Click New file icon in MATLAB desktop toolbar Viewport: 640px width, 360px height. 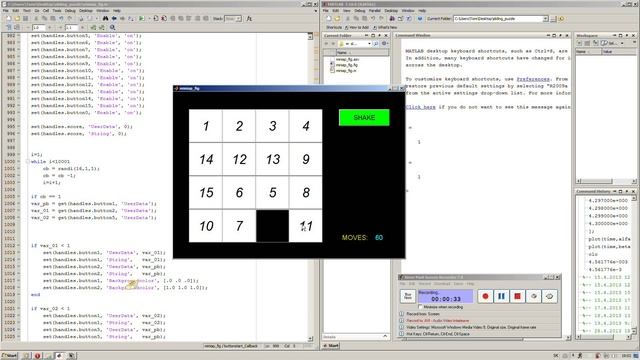[x=329, y=18]
